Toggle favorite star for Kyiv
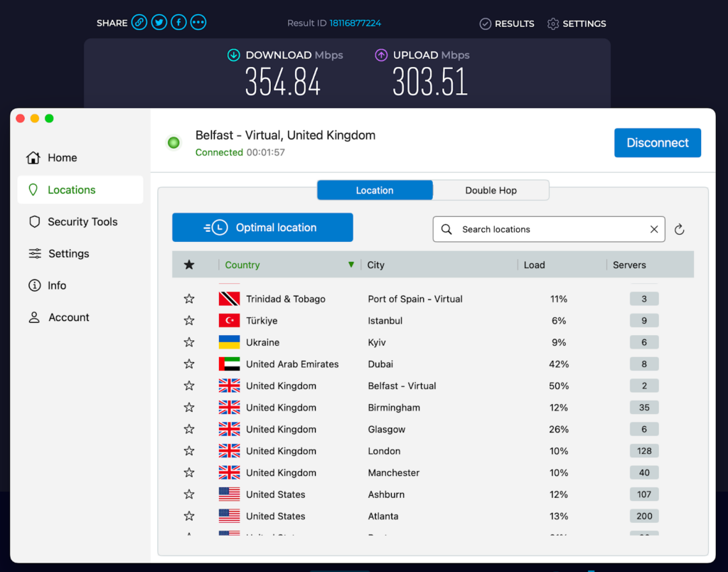 pos(189,342)
